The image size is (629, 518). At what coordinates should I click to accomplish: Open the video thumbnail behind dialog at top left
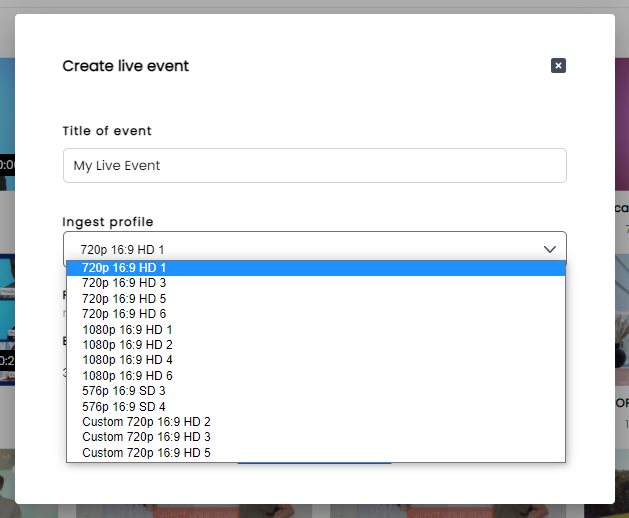(x=7, y=124)
